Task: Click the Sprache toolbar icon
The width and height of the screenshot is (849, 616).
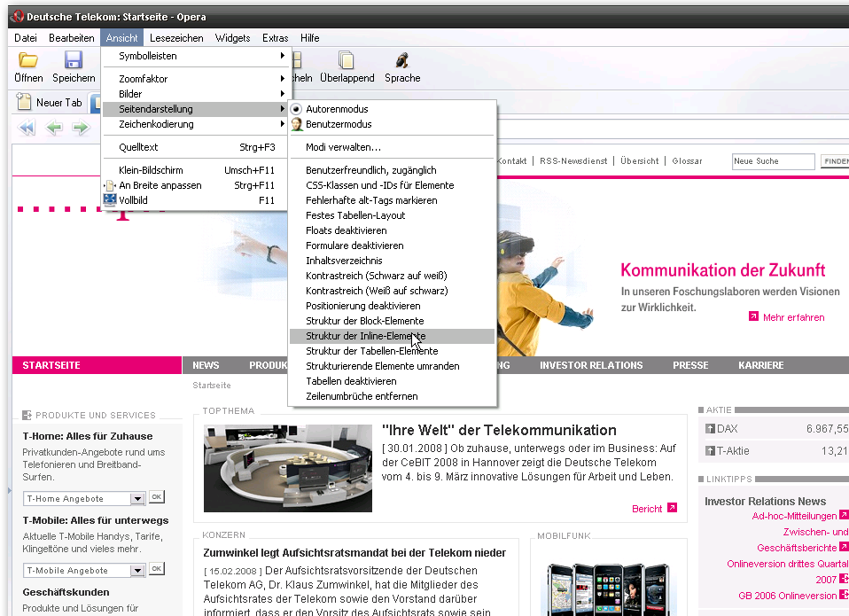Action: point(401,60)
